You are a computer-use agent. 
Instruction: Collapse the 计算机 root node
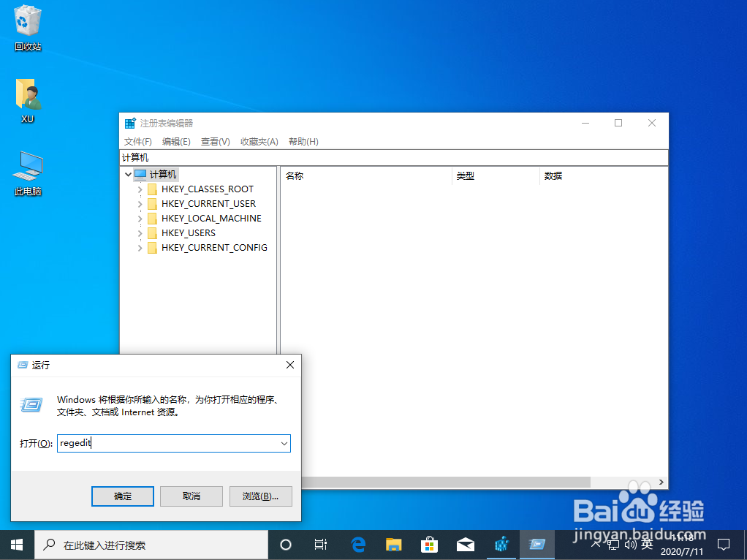pyautogui.click(x=128, y=174)
